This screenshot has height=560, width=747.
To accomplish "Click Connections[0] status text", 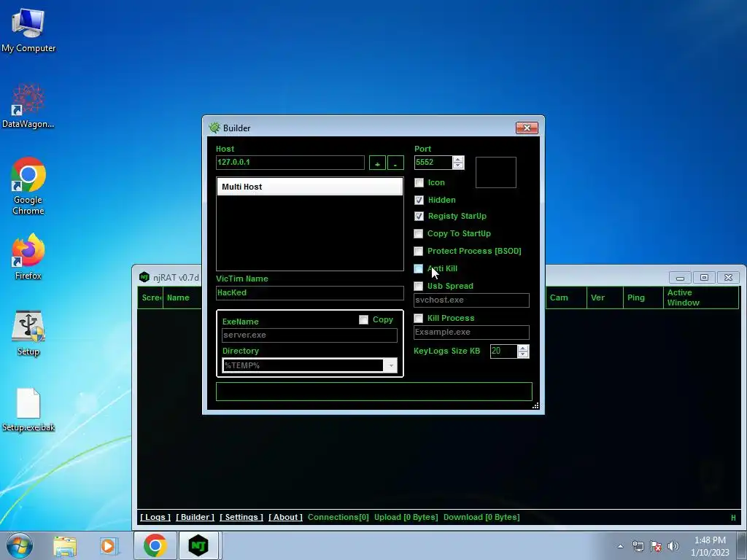I will [x=338, y=517].
